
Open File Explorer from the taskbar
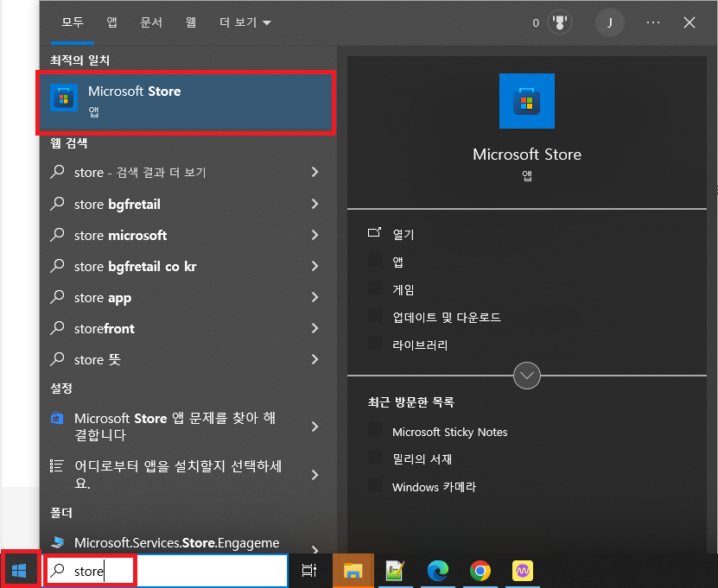353,571
